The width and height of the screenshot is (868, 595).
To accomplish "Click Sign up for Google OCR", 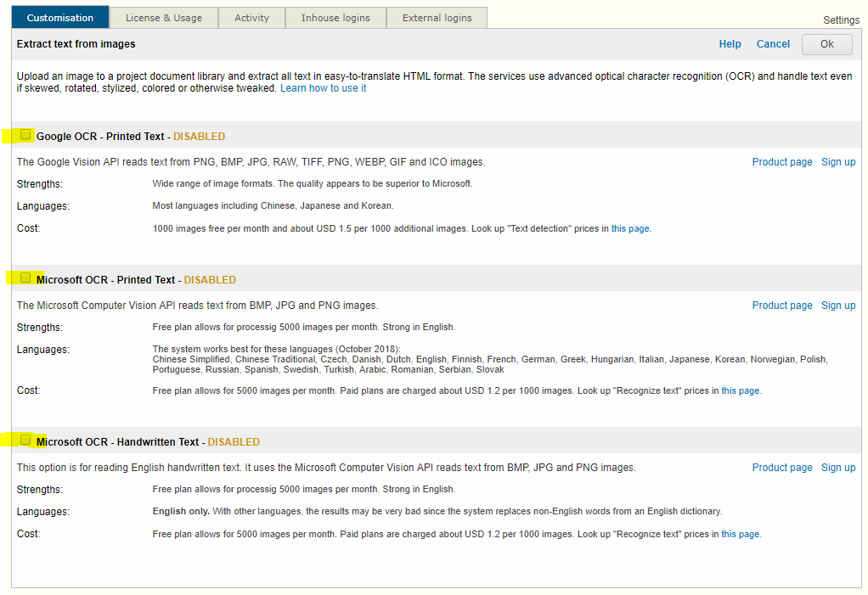I will click(838, 162).
